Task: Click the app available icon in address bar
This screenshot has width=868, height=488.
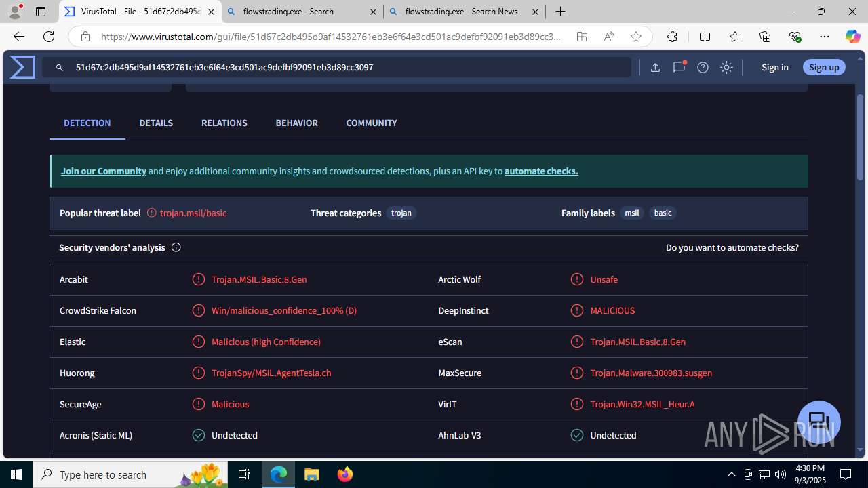Action: click(x=582, y=37)
